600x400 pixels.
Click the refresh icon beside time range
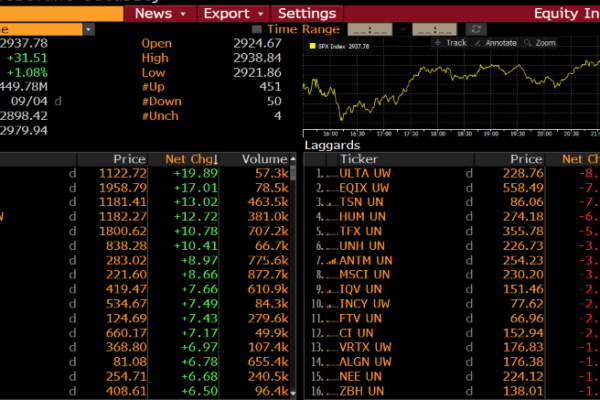[x=476, y=29]
